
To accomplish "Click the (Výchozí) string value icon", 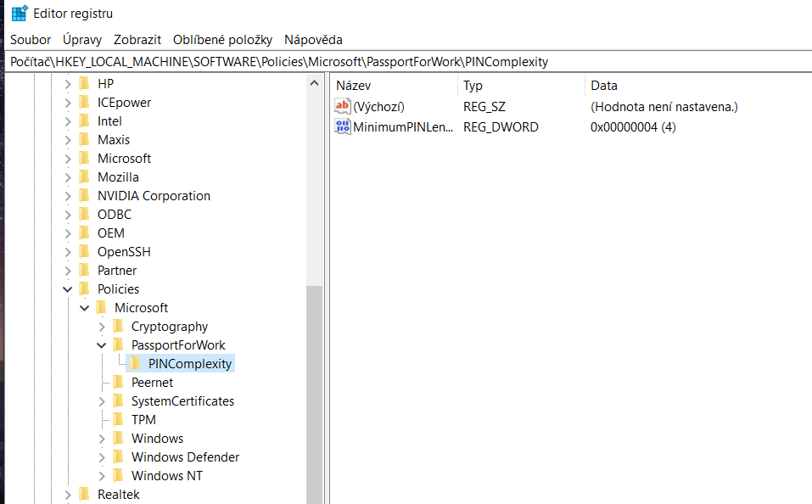I will coord(343,107).
